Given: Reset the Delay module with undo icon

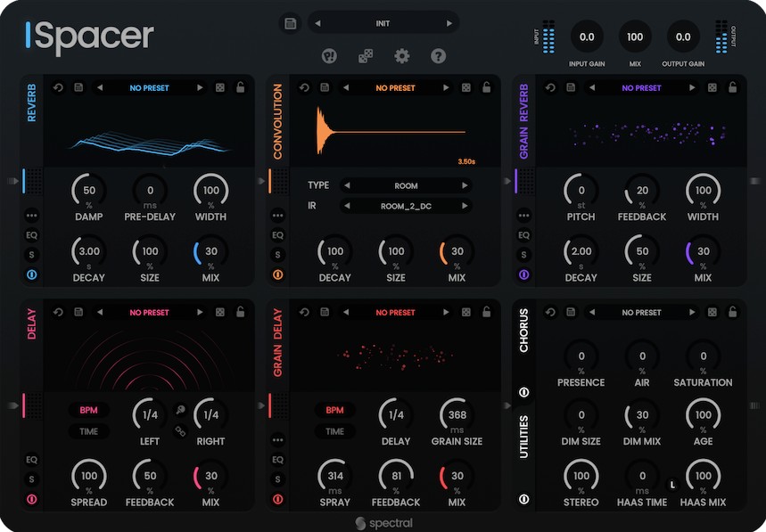Looking at the screenshot, I should [x=58, y=313].
